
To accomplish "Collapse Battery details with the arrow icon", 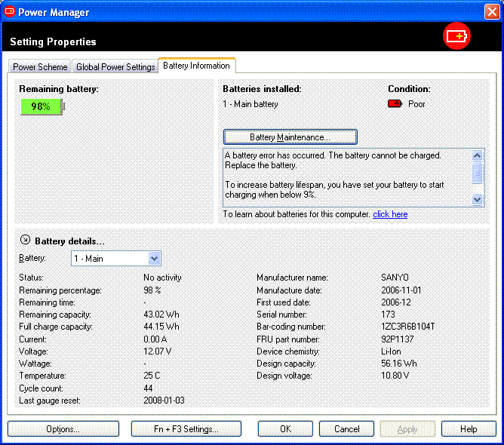I will (x=25, y=240).
